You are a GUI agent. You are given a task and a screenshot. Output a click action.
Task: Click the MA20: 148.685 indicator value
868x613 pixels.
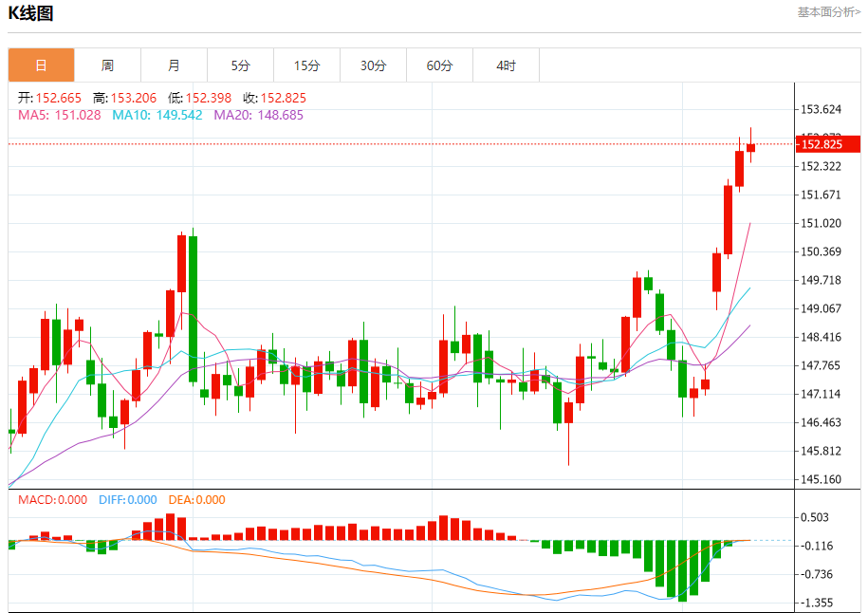(x=259, y=115)
